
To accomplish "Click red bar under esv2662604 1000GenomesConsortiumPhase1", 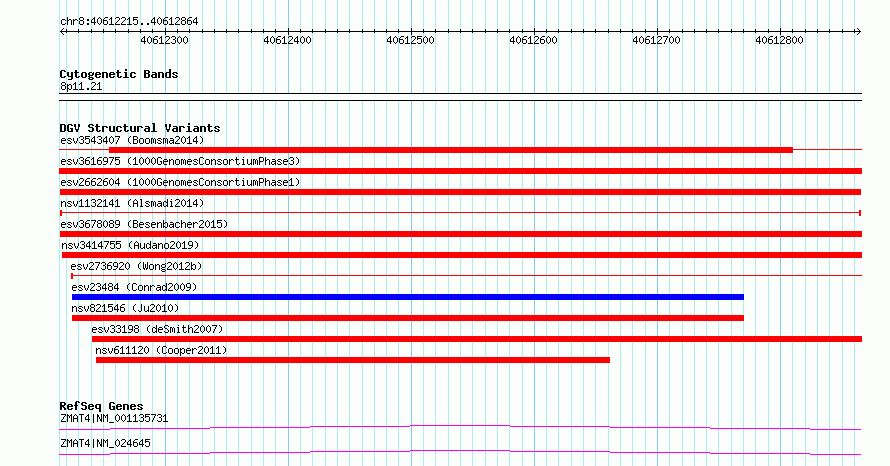I will (x=460, y=192).
